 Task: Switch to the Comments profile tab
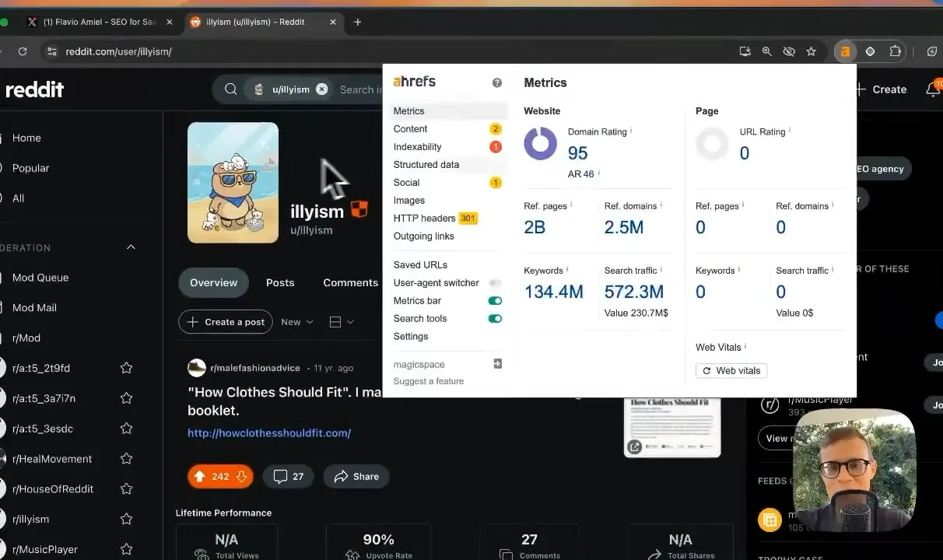coord(351,282)
